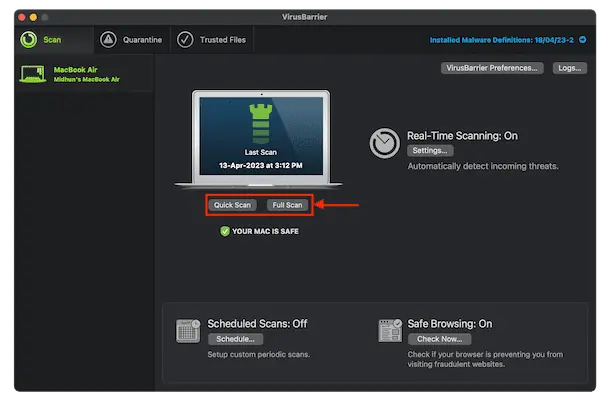Click the Safe Browsing window icon
This screenshot has width=605, height=400.
click(x=390, y=331)
